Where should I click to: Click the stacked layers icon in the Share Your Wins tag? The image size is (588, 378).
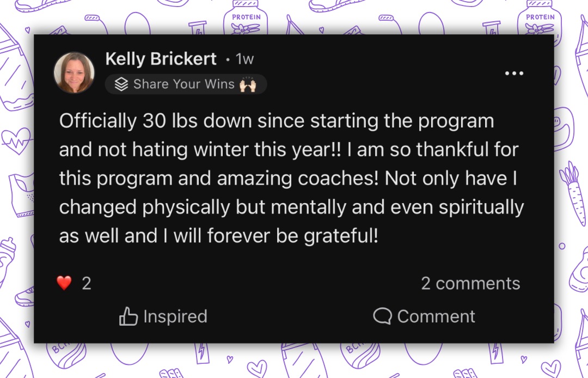pyautogui.click(x=122, y=84)
